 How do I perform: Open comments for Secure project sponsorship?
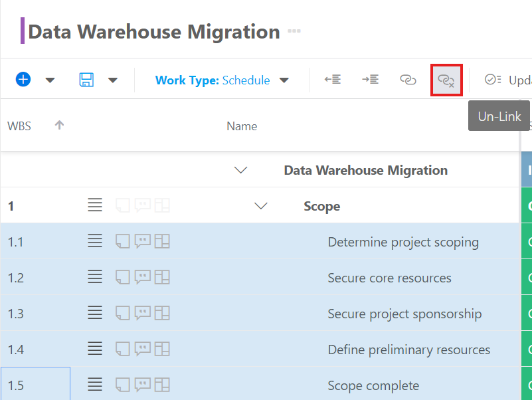click(x=143, y=313)
